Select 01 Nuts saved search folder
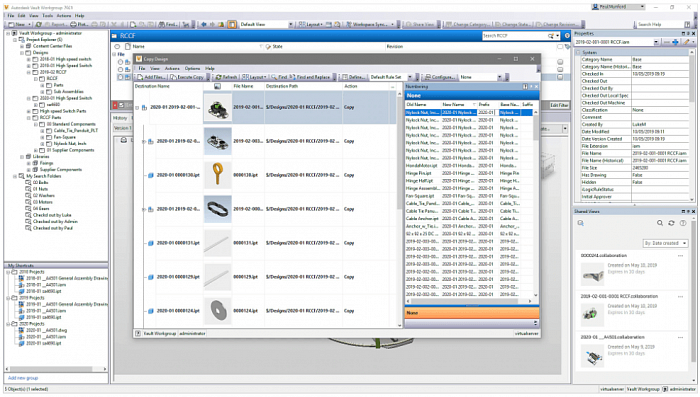 (40, 189)
